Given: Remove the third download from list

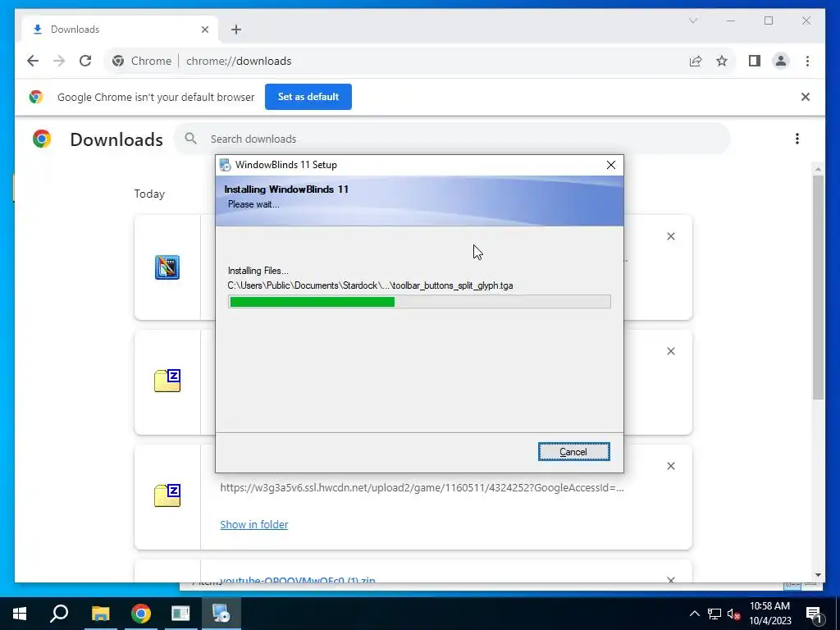Looking at the screenshot, I should pos(671,466).
